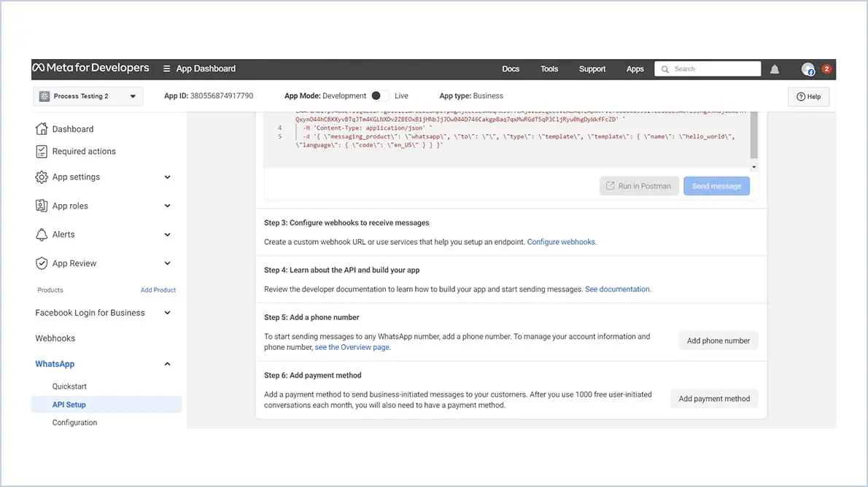Click the App ID number 380556874917790
The image size is (868, 487).
click(x=222, y=96)
